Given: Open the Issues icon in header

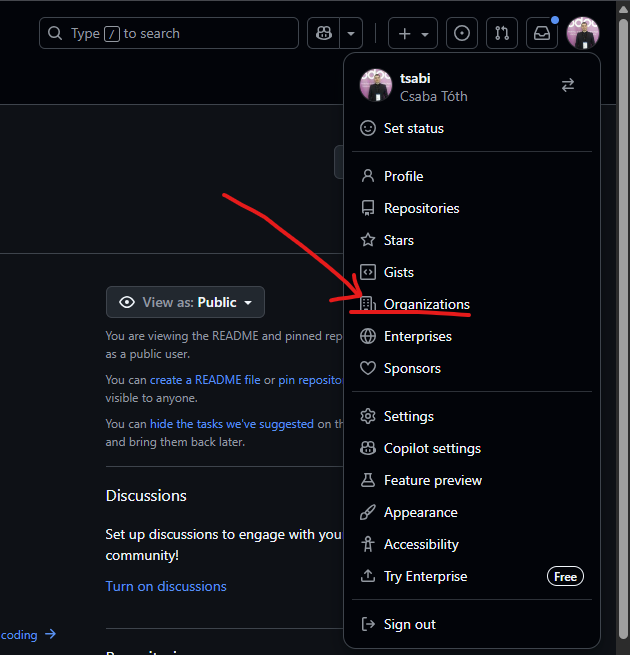Looking at the screenshot, I should coord(461,33).
